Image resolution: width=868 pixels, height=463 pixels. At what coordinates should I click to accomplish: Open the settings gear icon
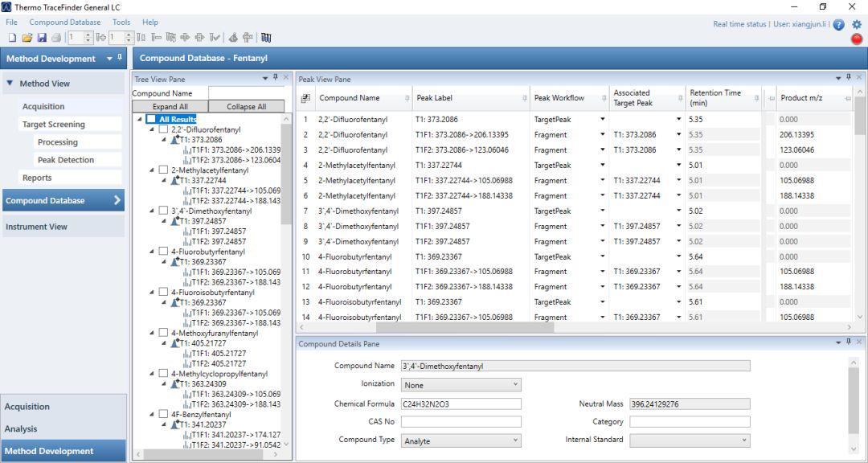click(x=857, y=25)
